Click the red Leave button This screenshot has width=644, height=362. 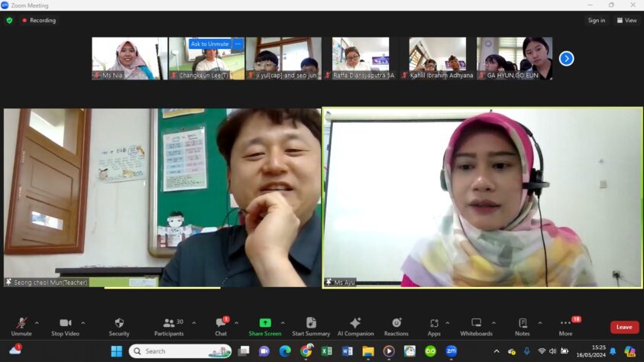click(624, 327)
